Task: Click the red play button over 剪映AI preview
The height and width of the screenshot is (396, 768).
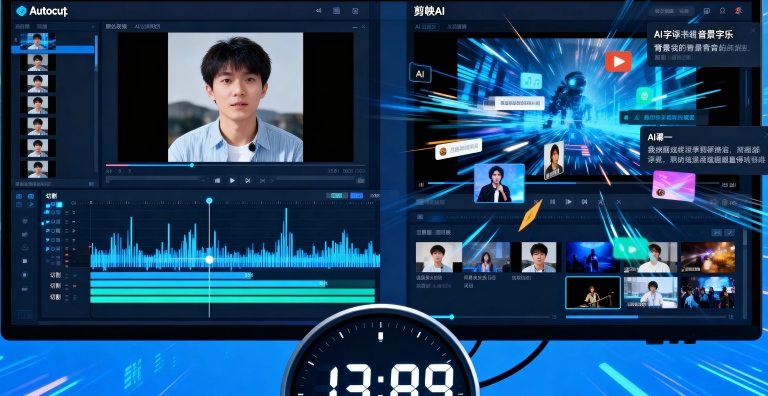Action: pyautogui.click(x=618, y=61)
